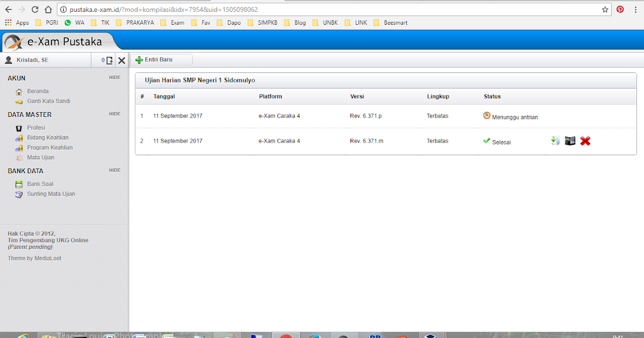Close the sidebar with the X icon

click(x=122, y=61)
